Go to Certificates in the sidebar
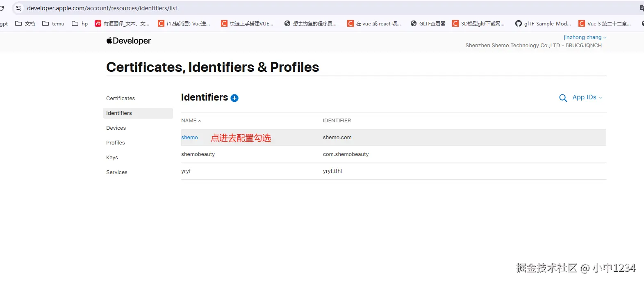Viewport: 644px width, 282px height. (x=121, y=99)
